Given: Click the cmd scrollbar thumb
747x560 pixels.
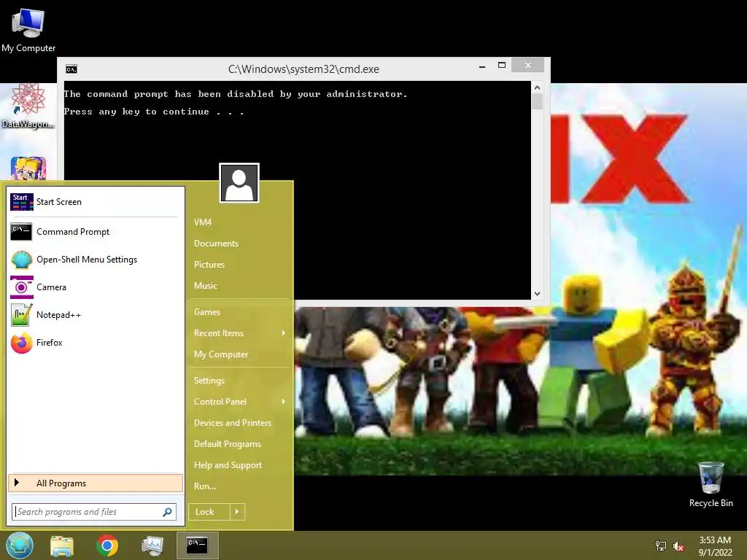Looking at the screenshot, I should pos(538,101).
